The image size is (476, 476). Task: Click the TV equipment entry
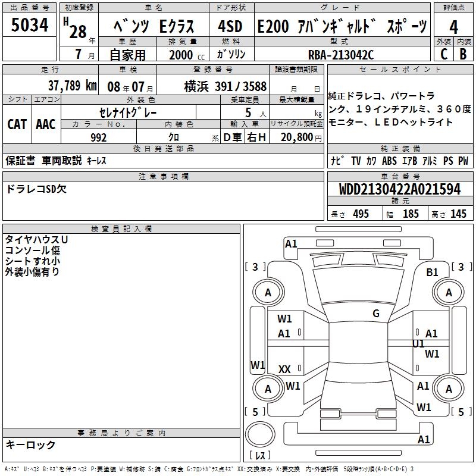point(356,161)
